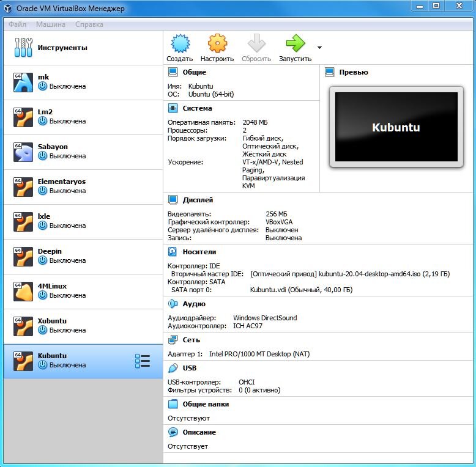Maximize the VirtualBox Manager window

click(436, 6)
